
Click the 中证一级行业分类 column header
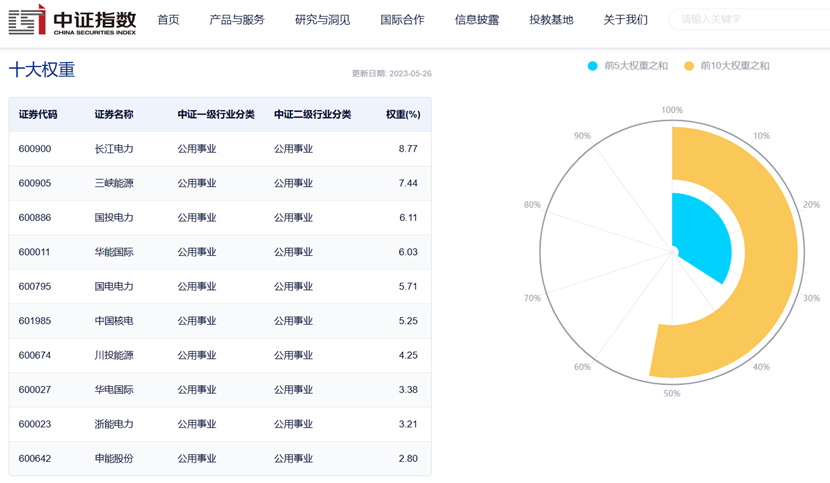pos(216,114)
